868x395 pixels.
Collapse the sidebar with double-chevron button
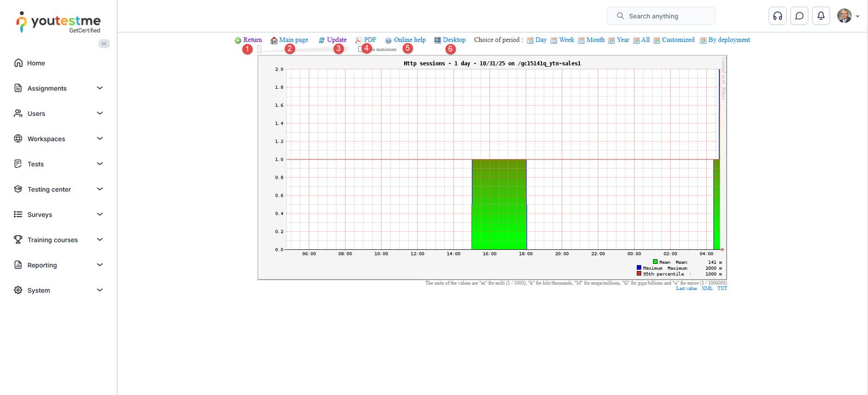[x=104, y=43]
